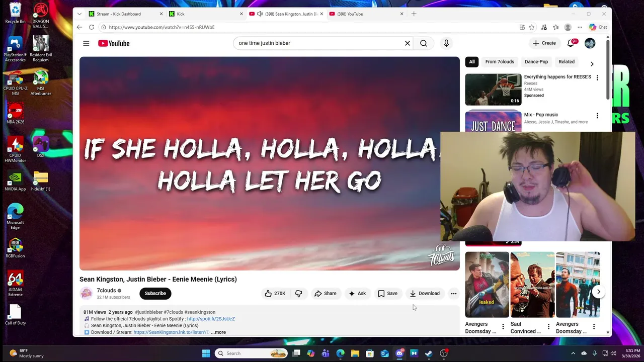Select the All filter chip
Screen dimensions: 644x362
click(x=472, y=62)
